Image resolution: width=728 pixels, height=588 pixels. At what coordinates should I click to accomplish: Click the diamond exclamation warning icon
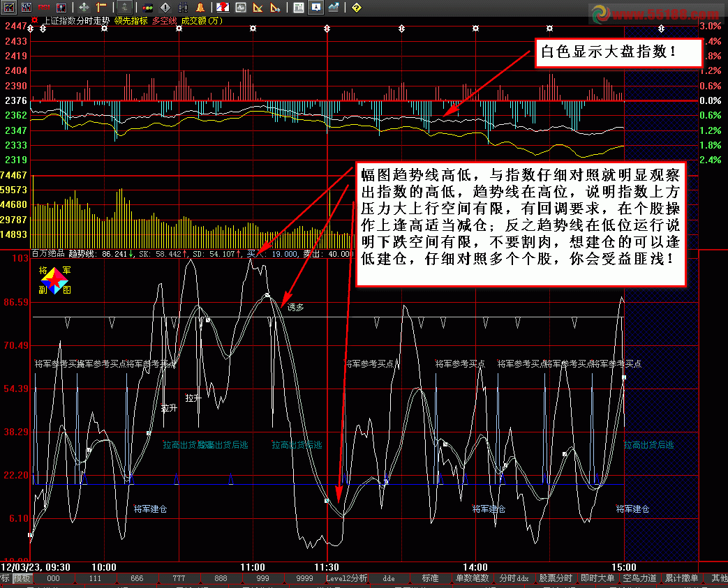(165, 7)
